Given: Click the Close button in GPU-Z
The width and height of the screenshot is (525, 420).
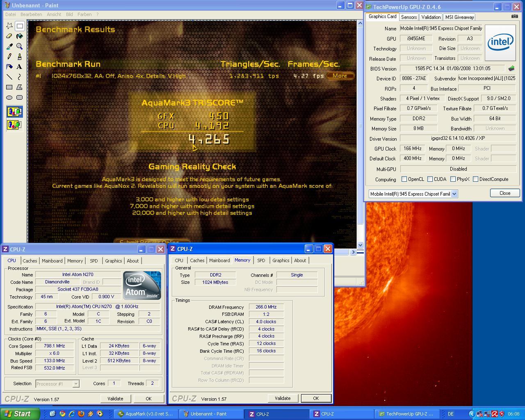Looking at the screenshot, I should click(504, 193).
